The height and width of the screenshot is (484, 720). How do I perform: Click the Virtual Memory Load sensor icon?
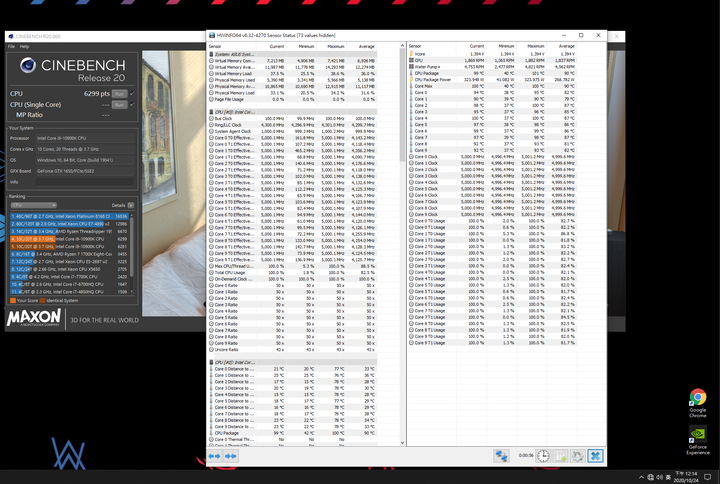coord(212,73)
